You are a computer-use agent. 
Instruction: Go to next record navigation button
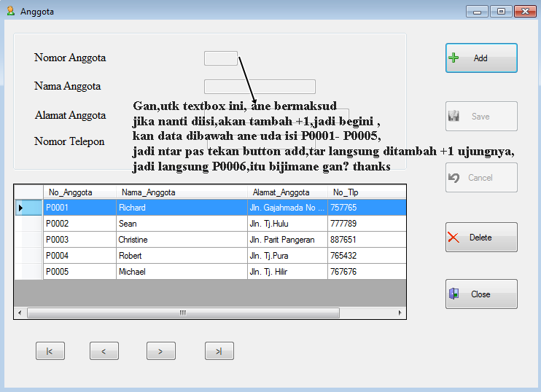point(161,351)
